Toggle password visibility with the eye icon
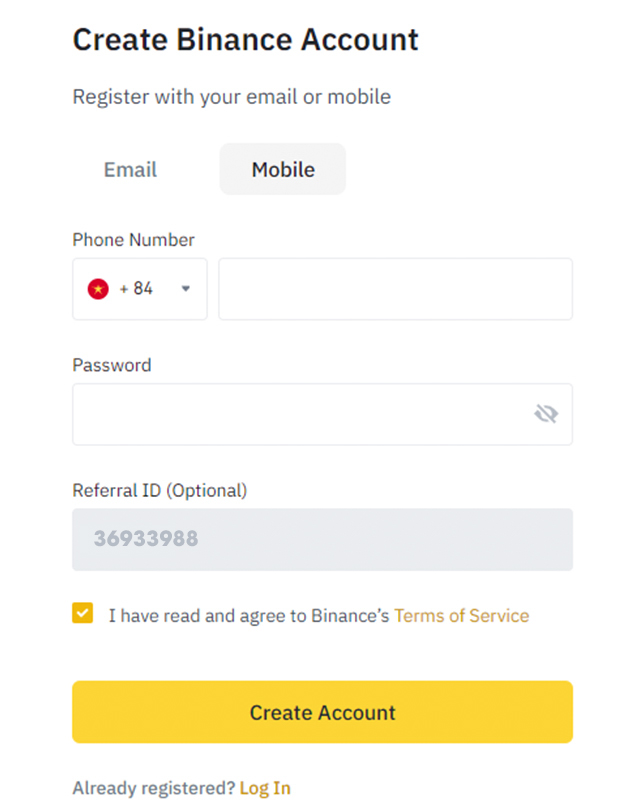The height and width of the screenshot is (812, 640). click(546, 414)
